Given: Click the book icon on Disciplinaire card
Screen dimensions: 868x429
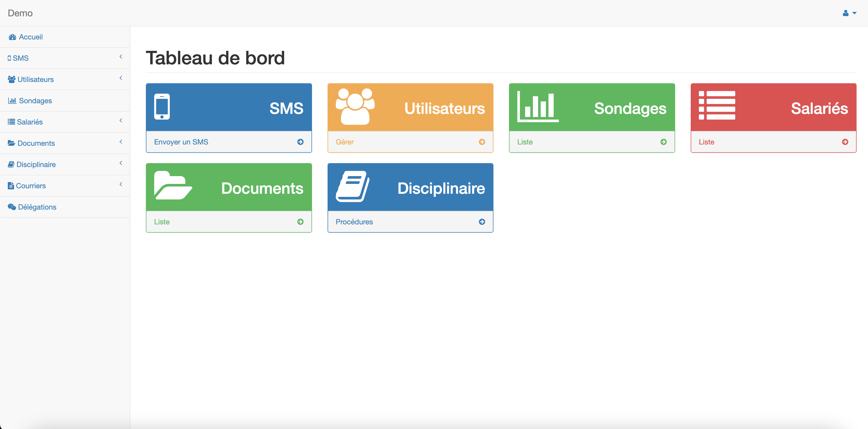Looking at the screenshot, I should (x=352, y=186).
